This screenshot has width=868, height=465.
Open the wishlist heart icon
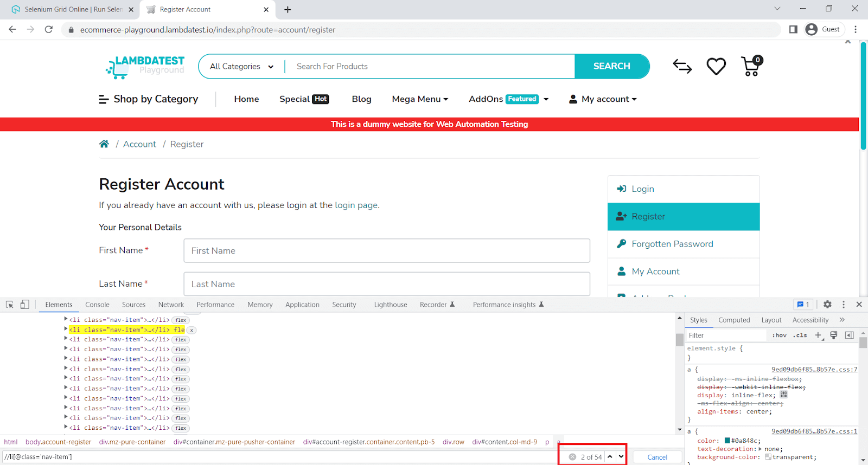tap(716, 66)
